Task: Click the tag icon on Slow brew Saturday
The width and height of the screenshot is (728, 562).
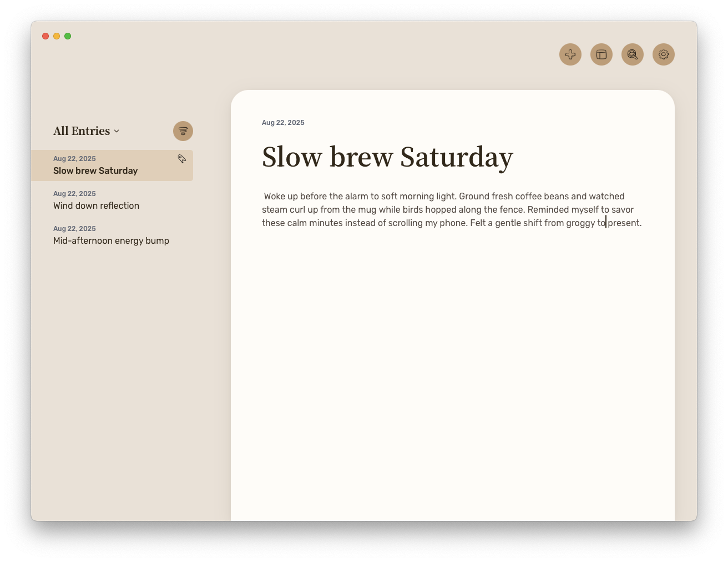Action: (182, 159)
